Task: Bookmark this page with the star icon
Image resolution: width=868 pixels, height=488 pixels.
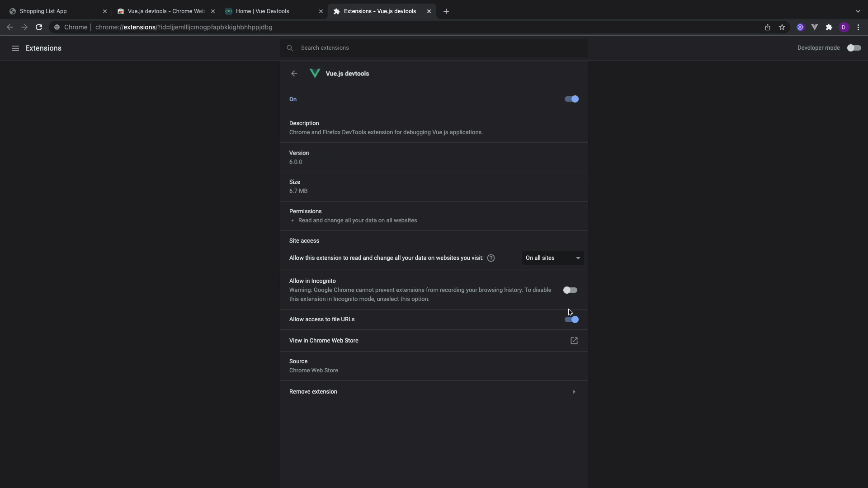Action: coord(782,27)
